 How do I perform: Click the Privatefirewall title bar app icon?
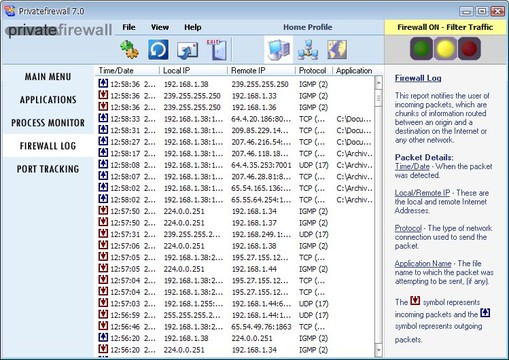(10, 11)
